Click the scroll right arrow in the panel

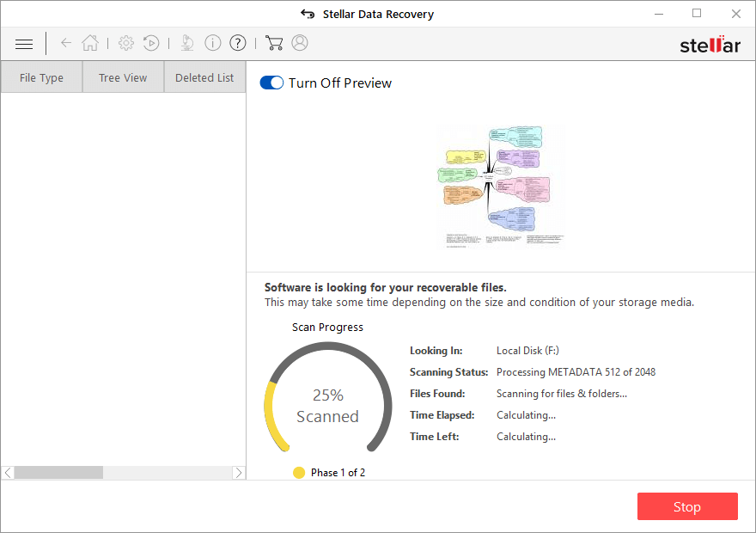239,473
